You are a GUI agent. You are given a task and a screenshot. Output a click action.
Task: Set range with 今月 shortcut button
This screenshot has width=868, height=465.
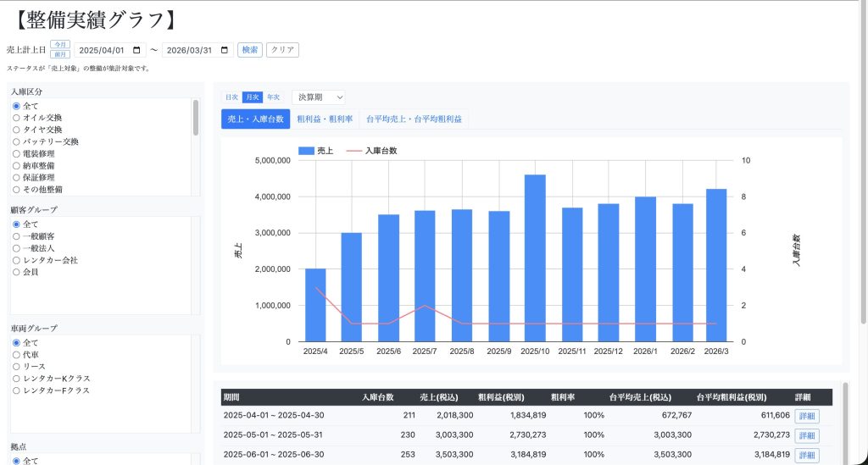(x=60, y=44)
